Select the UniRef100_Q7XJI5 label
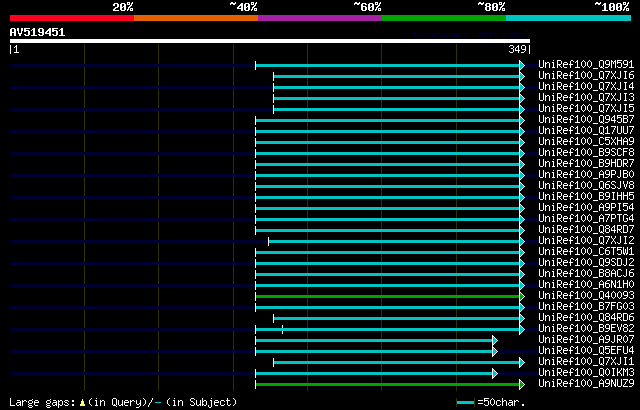Image resolution: width=640 pixels, height=410 pixels. pyautogui.click(x=586, y=109)
